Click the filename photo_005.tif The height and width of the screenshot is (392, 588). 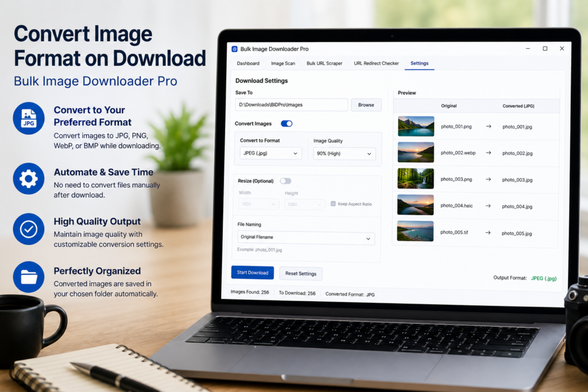(x=454, y=232)
